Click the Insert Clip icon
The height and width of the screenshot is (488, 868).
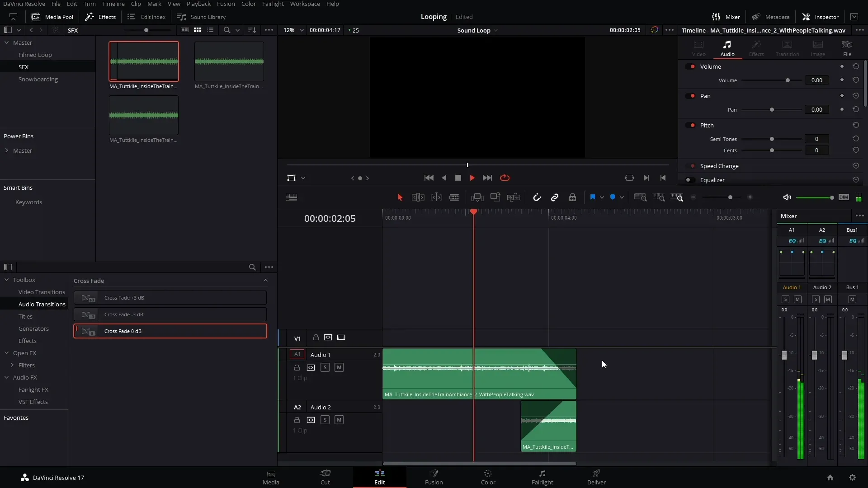coord(477,197)
